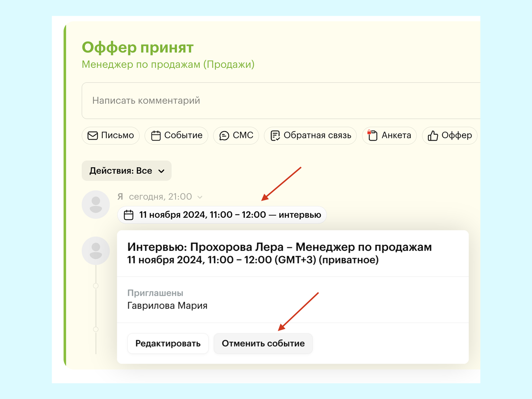Click invitee name Гаврилова Мария

[167, 306]
